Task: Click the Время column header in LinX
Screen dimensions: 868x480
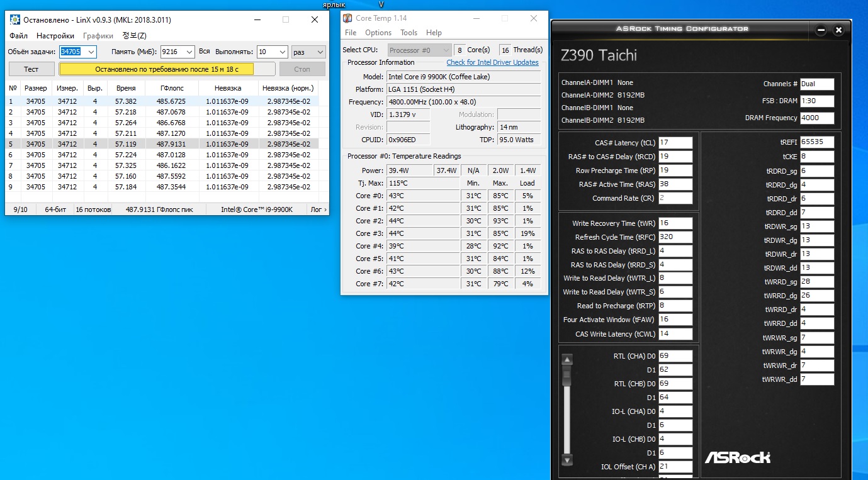Action: click(126, 88)
